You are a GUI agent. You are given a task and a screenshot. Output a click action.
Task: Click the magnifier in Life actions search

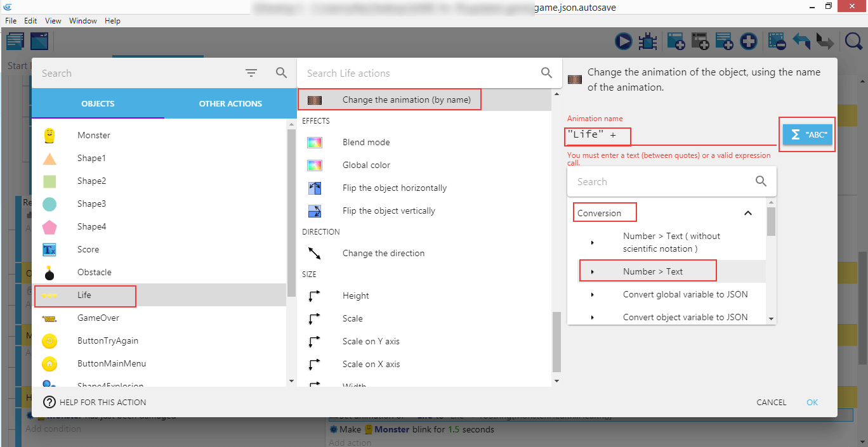click(546, 74)
